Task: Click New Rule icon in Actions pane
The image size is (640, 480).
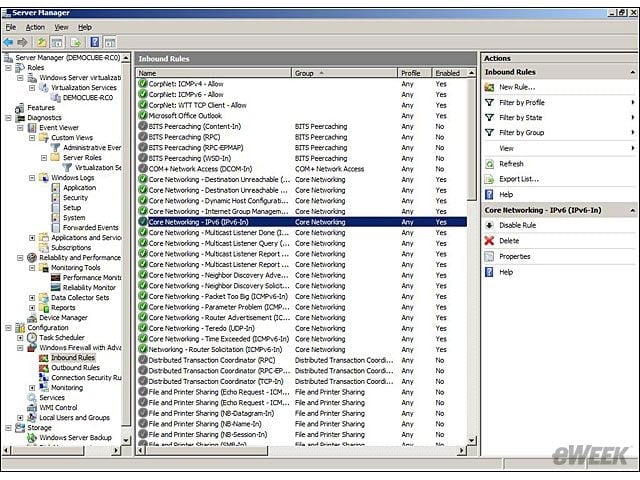Action: [489, 87]
